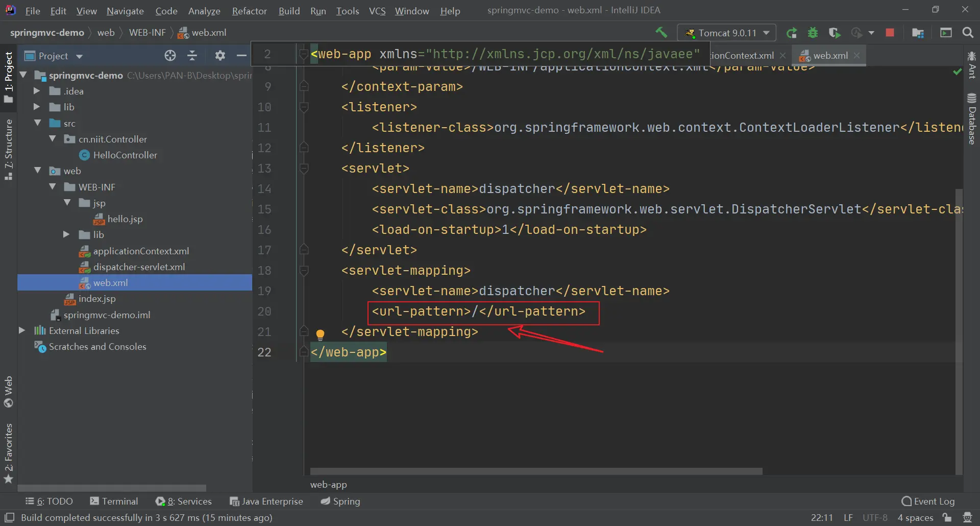Close the applicationContext.xml editor tab
The height and width of the screenshot is (526, 980).
tap(782, 55)
